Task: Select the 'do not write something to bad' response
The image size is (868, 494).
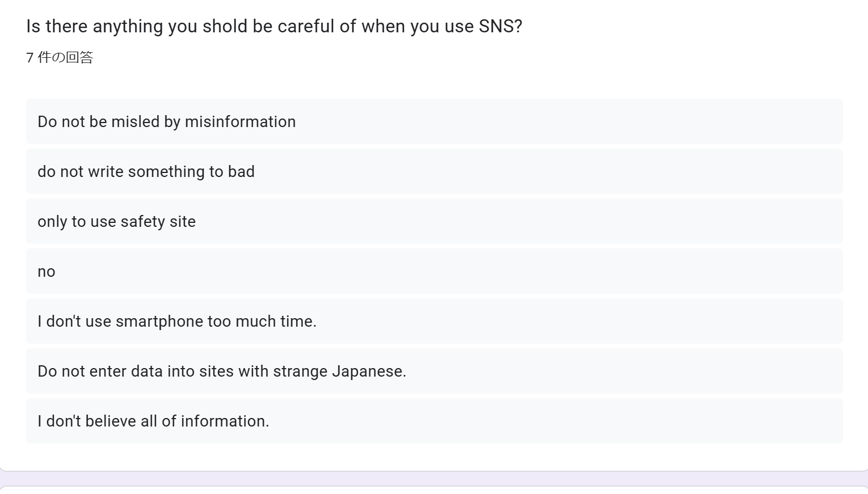Action: [434, 171]
